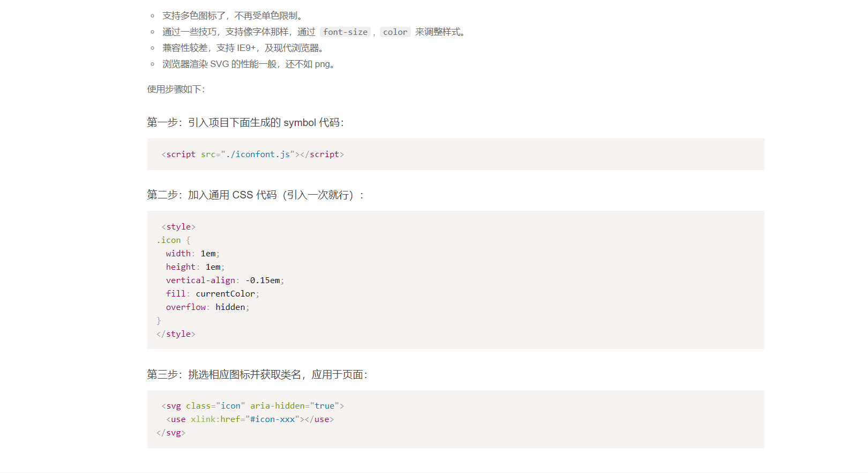The height and width of the screenshot is (473, 868).
Task: Click the svg class="icon" code line
Action: (x=253, y=406)
